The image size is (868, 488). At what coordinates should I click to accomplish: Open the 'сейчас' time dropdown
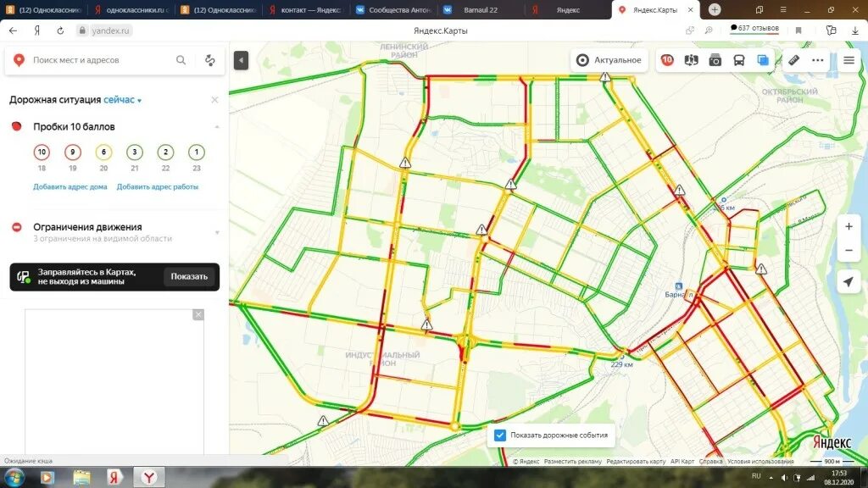(x=122, y=100)
